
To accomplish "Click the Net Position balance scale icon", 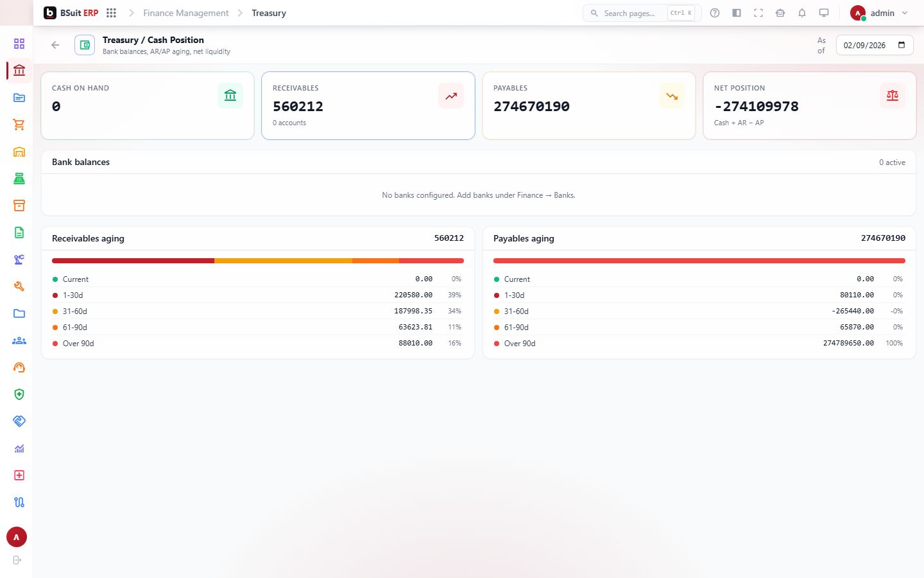I will coord(893,96).
